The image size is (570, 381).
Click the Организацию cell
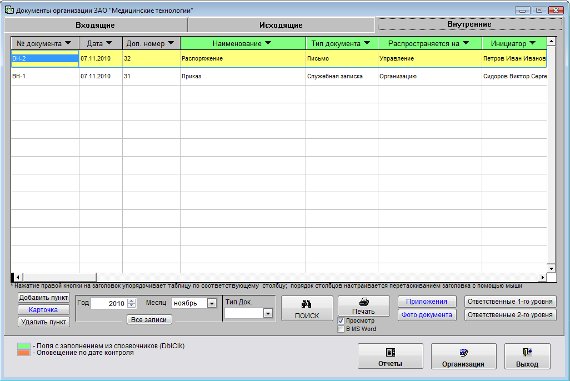pyautogui.click(x=430, y=76)
